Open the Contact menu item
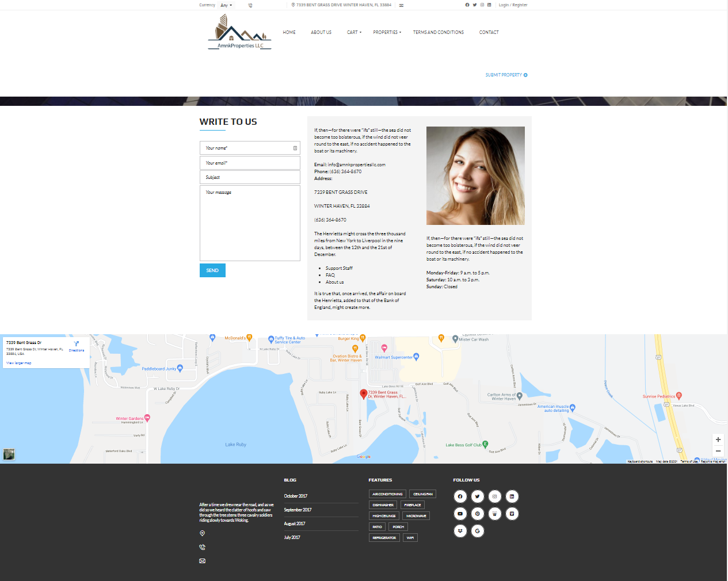728x581 pixels. (x=489, y=32)
